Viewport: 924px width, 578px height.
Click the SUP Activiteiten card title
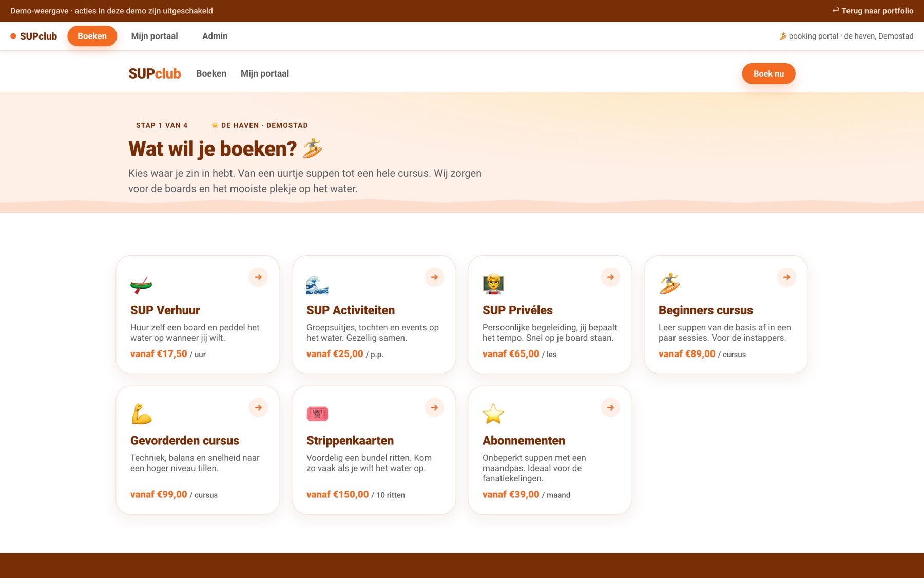tap(351, 310)
